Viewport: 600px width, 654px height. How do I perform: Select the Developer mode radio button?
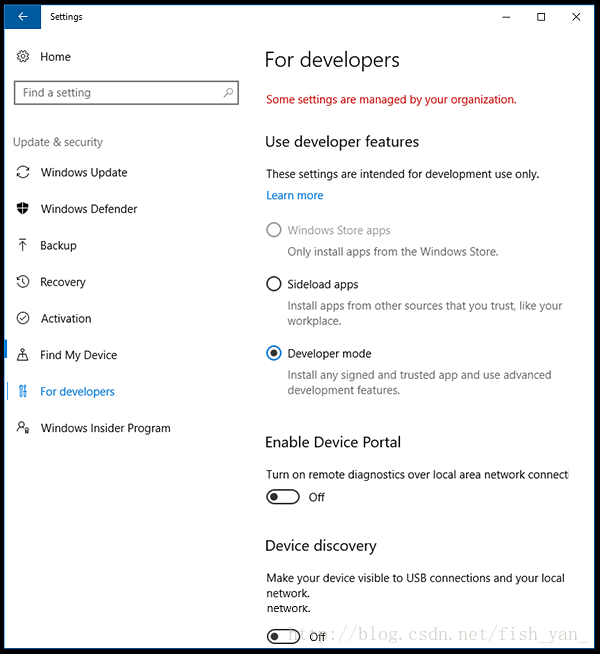point(274,353)
